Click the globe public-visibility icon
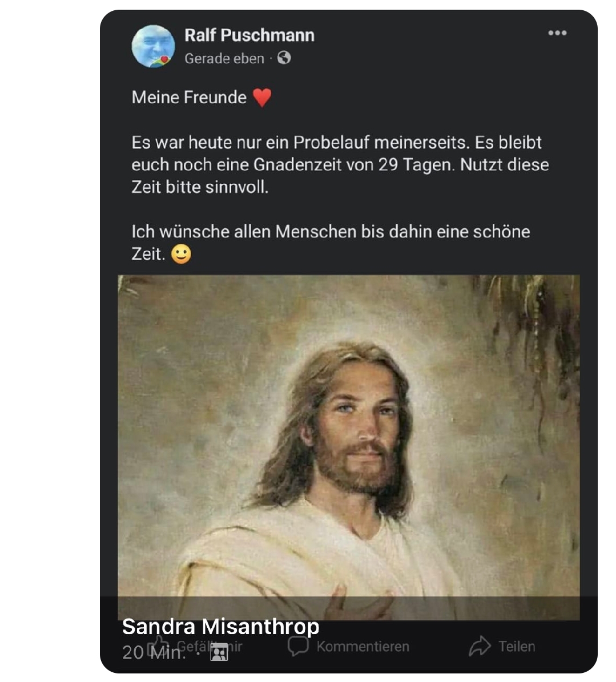The height and width of the screenshot is (682, 616). pyautogui.click(x=284, y=58)
